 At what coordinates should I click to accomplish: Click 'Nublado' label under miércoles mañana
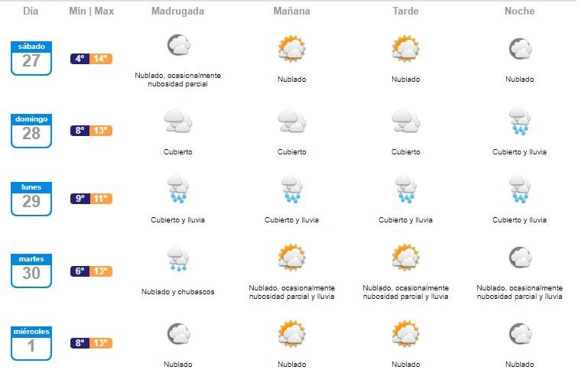point(292,365)
